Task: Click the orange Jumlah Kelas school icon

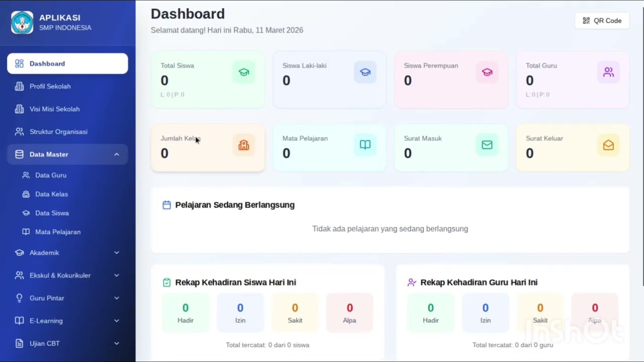Action: [x=244, y=145]
